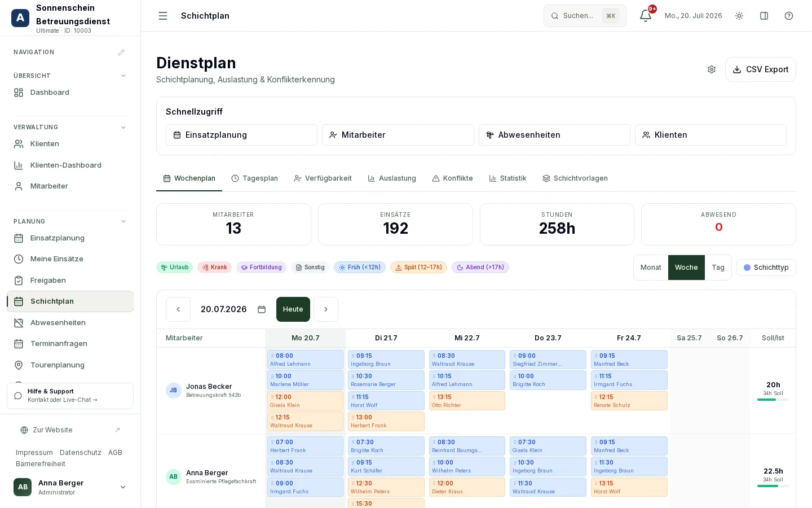Open Freigaben in sidebar

click(x=70, y=281)
